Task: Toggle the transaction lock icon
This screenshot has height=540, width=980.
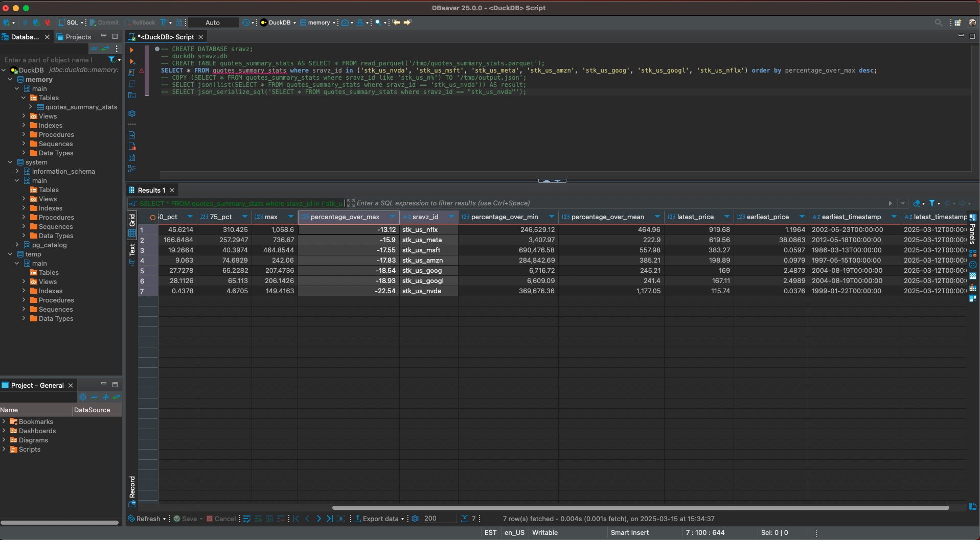Action: coord(179,22)
